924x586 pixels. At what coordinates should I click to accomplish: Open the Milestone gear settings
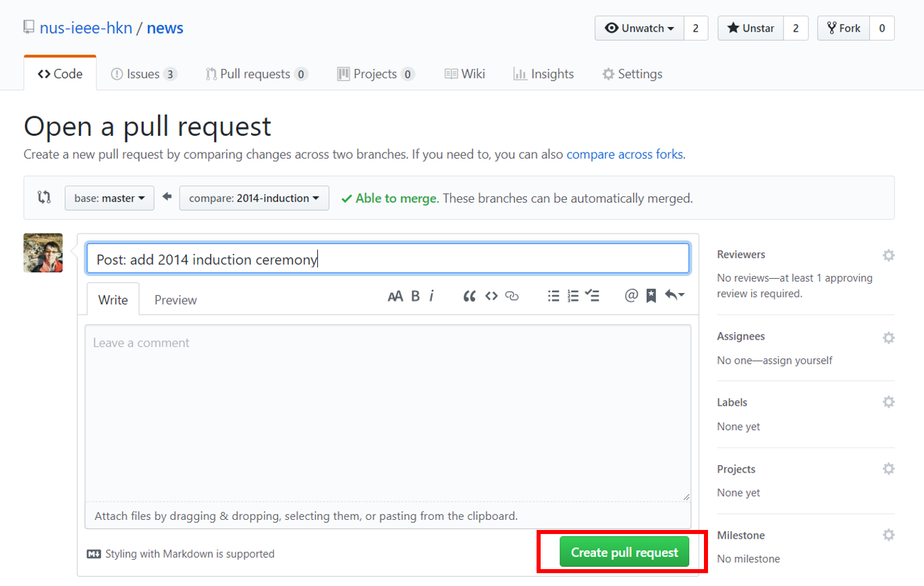888,535
